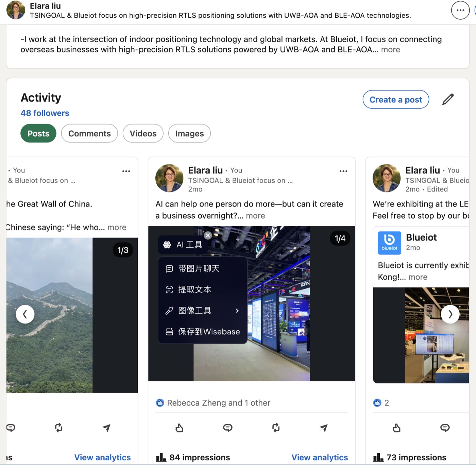This screenshot has height=465, width=476.
Task: Expand the profile summary with "more"
Action: tap(390, 50)
